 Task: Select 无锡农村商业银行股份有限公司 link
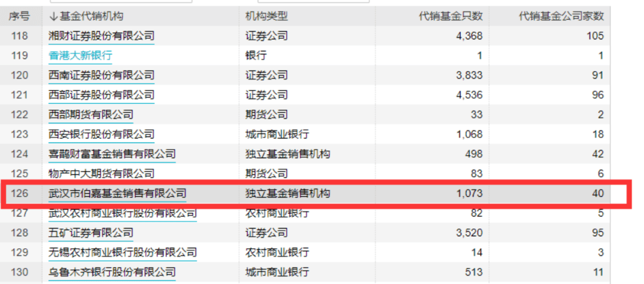click(x=123, y=252)
